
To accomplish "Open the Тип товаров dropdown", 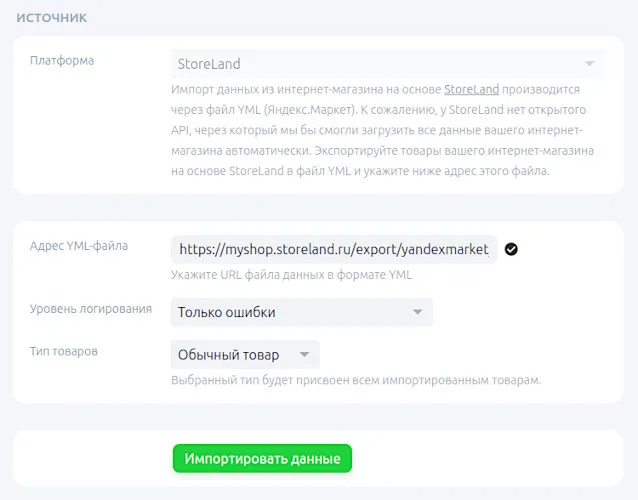I will pos(245,355).
